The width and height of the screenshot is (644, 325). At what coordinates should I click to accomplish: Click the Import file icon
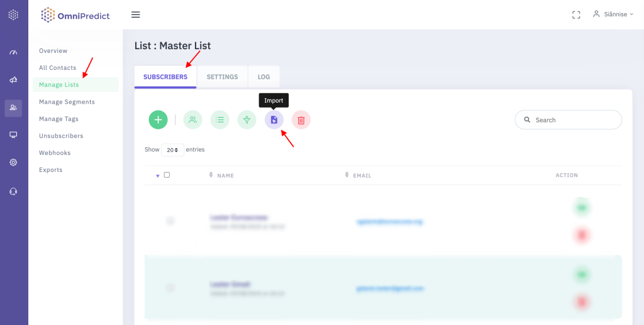coord(274,120)
